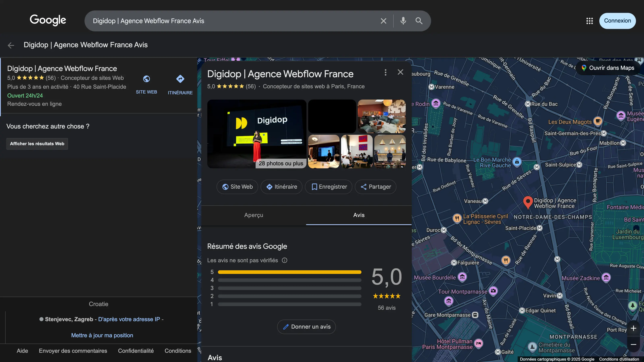Viewport: 644px width, 362px height.
Task: Clear the search box text
Action: [384, 21]
